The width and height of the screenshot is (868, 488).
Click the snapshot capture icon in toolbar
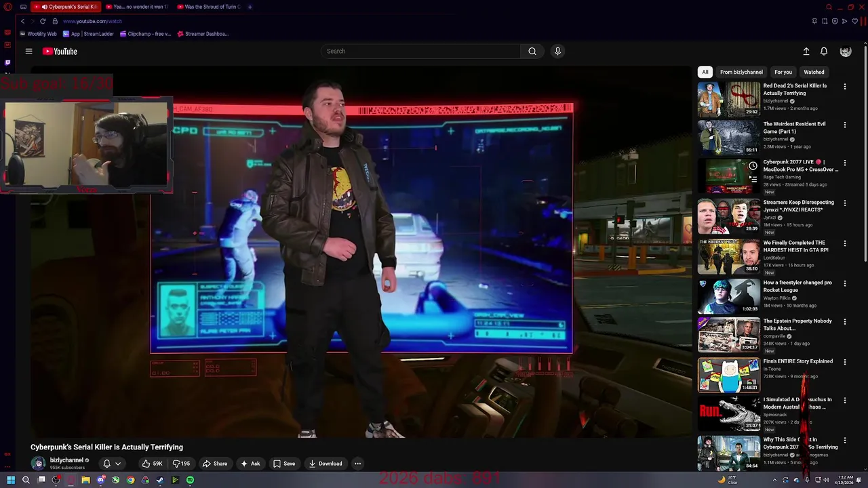[x=825, y=21]
